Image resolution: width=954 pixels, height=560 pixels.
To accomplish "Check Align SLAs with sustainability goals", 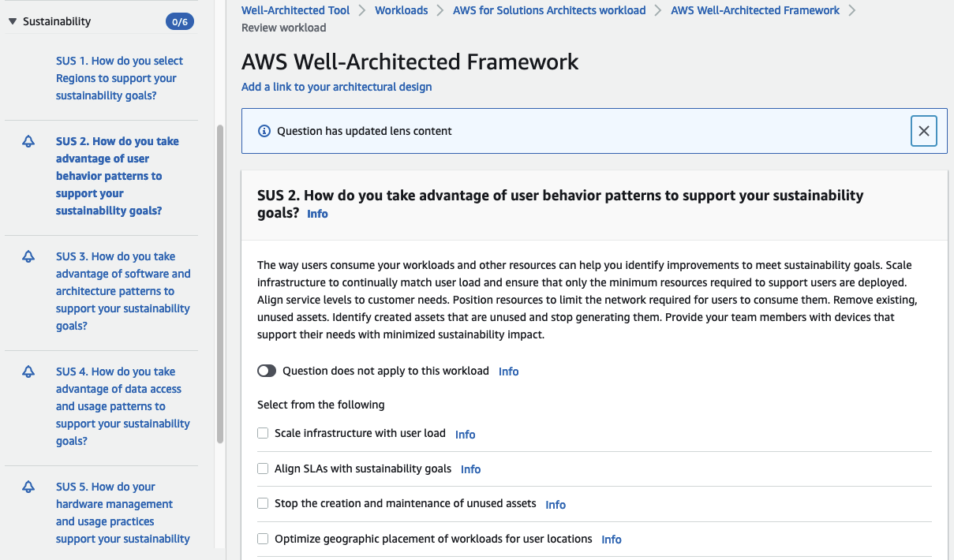I will coord(263,469).
